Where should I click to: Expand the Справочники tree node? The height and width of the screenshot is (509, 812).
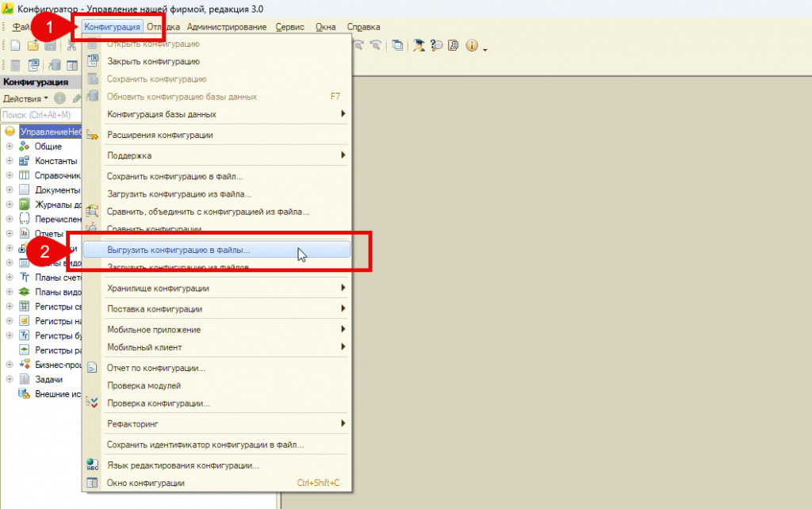click(x=10, y=175)
